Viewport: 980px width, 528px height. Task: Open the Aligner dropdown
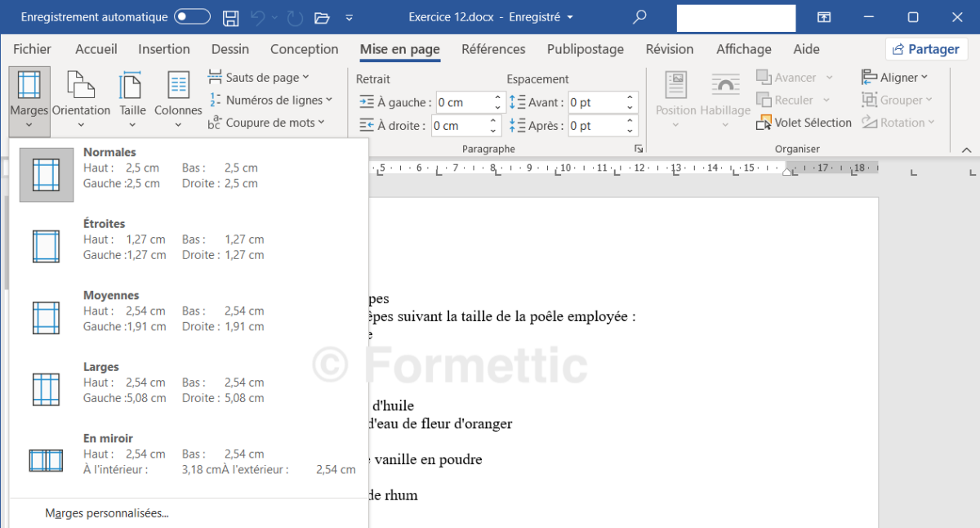(x=894, y=78)
